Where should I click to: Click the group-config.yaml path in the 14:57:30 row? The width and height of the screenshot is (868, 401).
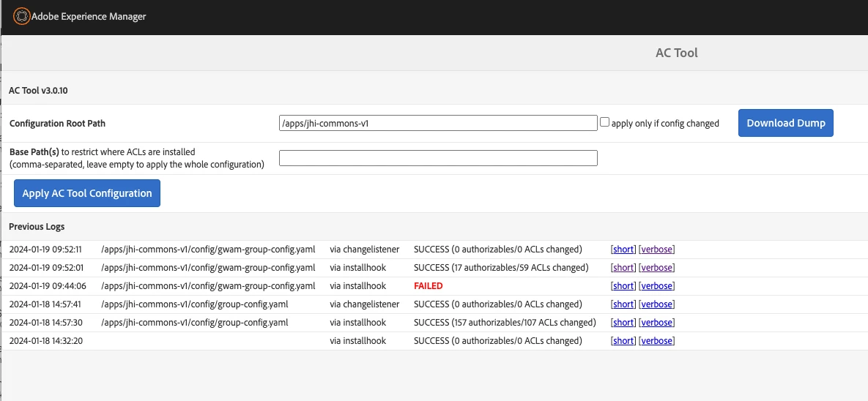pyautogui.click(x=194, y=323)
